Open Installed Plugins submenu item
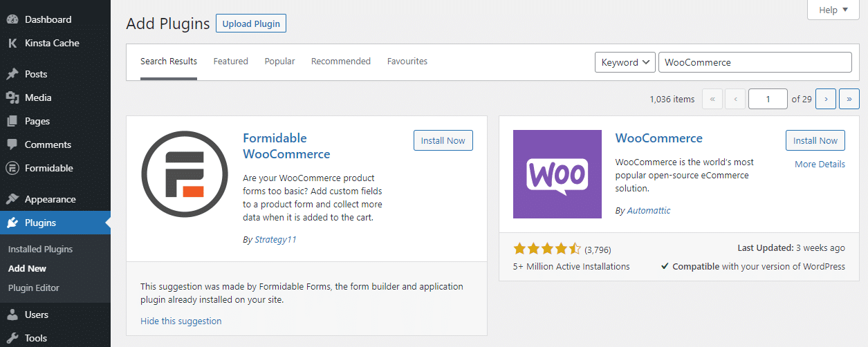 point(40,249)
